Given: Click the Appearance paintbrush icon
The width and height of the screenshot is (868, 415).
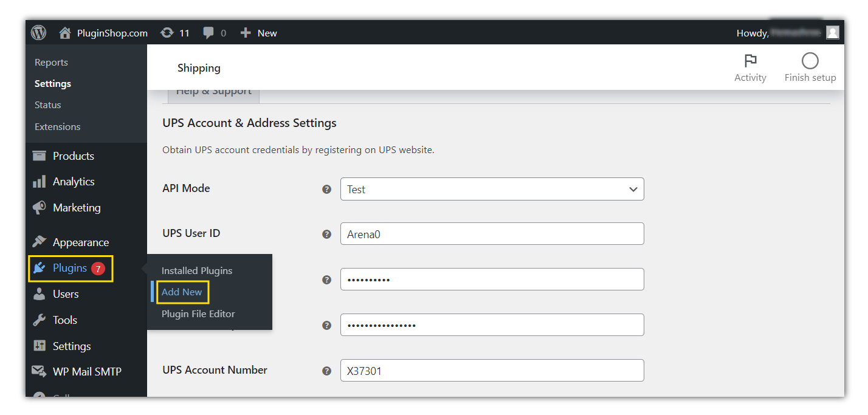Looking at the screenshot, I should tap(39, 242).
